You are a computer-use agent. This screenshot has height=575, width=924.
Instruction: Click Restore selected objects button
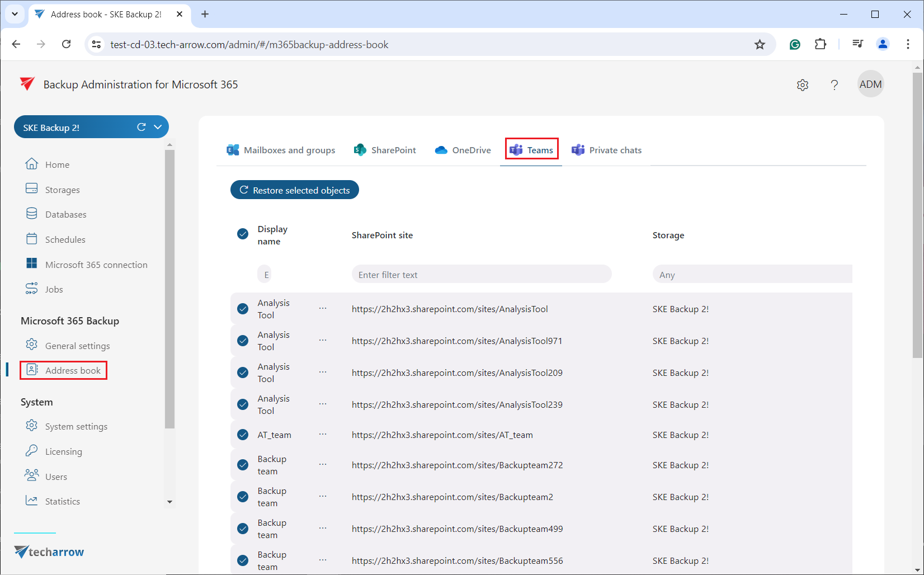click(x=295, y=190)
